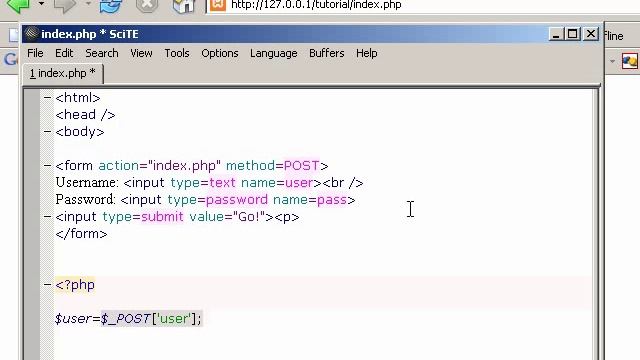Collapse the form tag fold marker
Image resolution: width=640 pixels, height=360 pixels.
point(47,165)
